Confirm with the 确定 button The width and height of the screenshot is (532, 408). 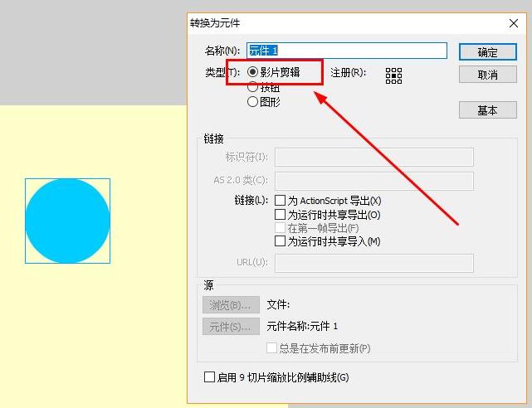point(487,52)
